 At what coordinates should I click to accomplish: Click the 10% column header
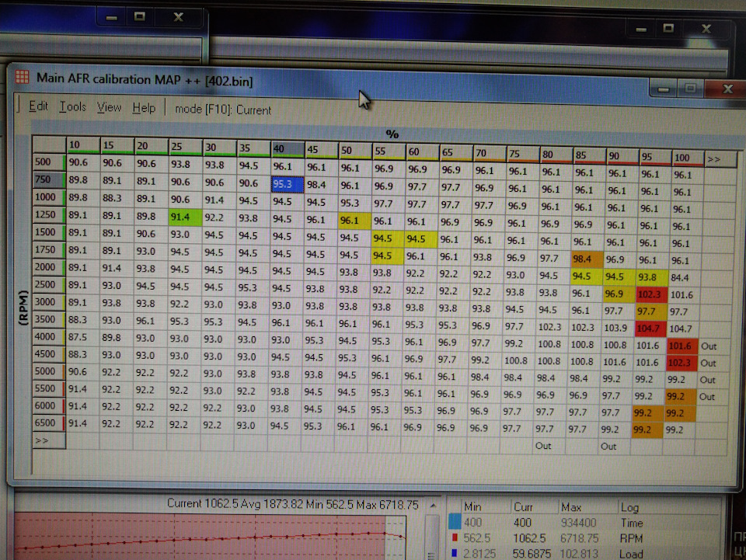(x=82, y=144)
